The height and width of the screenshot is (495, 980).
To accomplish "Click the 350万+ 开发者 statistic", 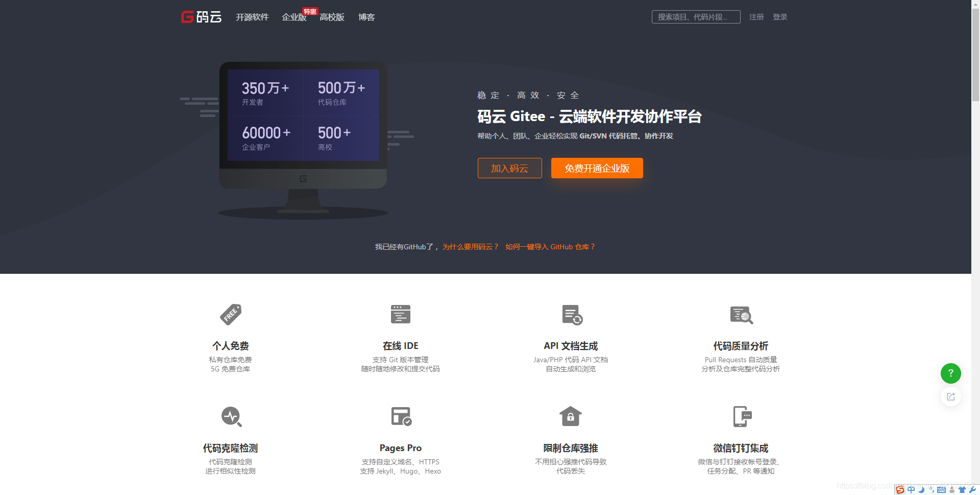I will (265, 93).
